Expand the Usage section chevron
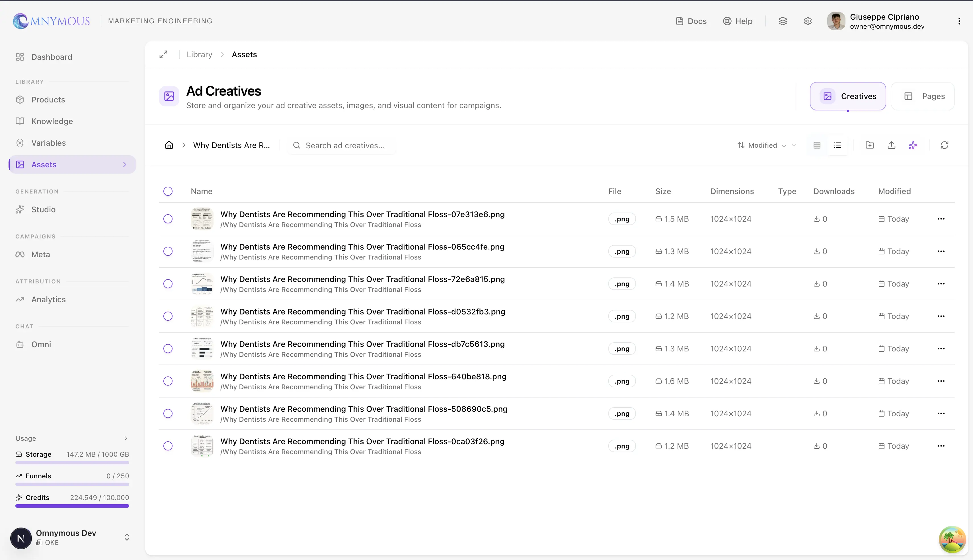 [x=126, y=438]
